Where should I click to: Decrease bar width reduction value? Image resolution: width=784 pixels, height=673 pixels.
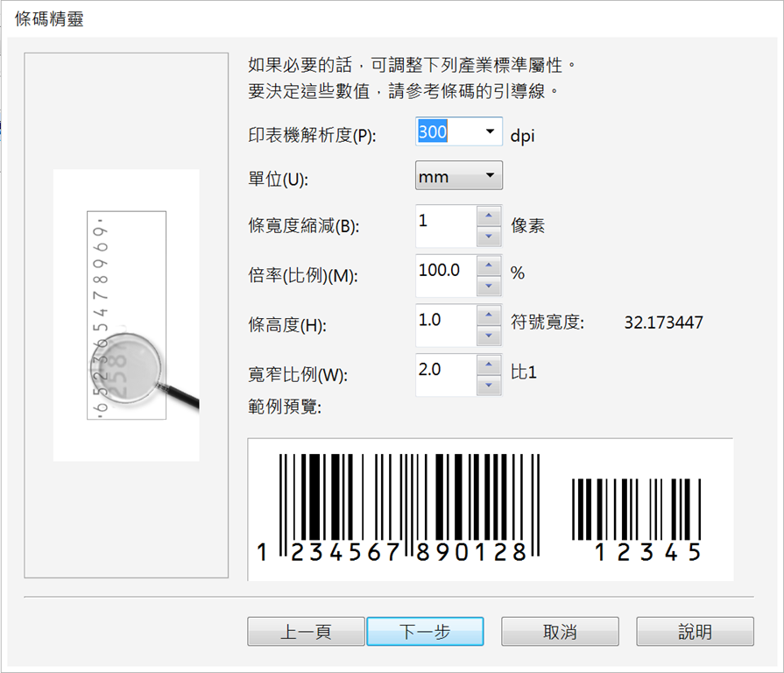coord(489,236)
